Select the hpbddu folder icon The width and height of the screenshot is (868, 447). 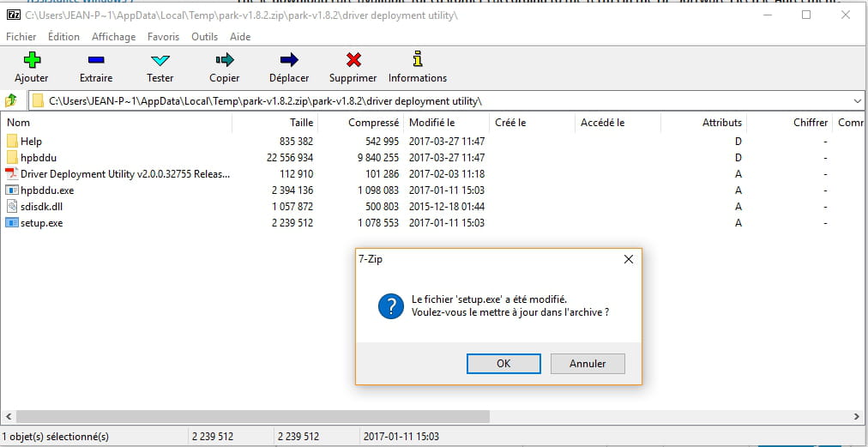[x=12, y=158]
